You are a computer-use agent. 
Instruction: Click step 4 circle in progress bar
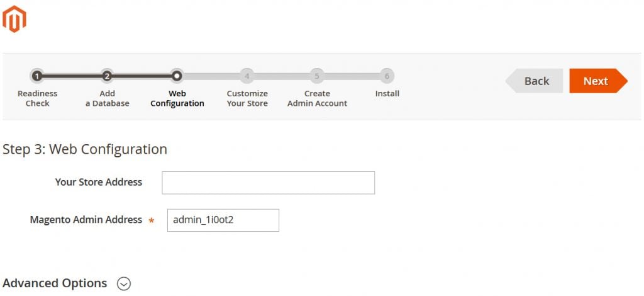pos(247,76)
